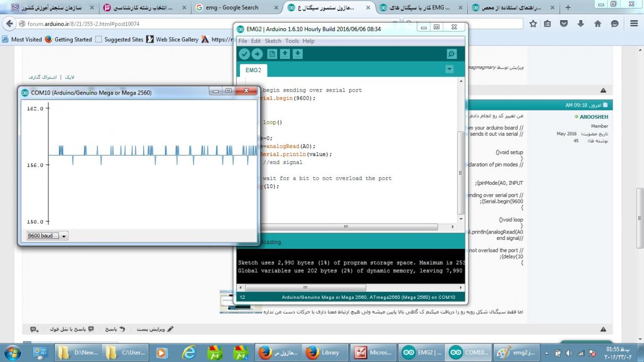644x362 pixels.
Task: Bookmark this page with the star icon
Action: pyautogui.click(x=533, y=24)
